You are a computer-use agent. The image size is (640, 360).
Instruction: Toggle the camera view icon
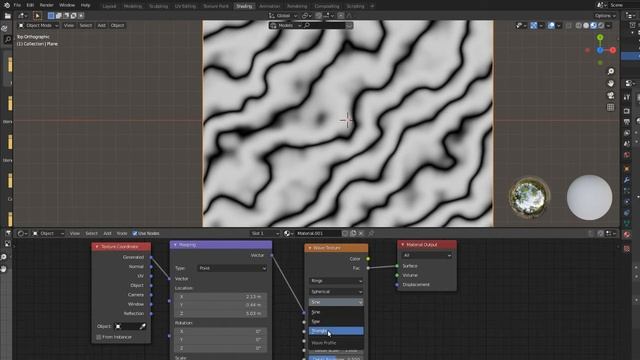click(x=611, y=95)
